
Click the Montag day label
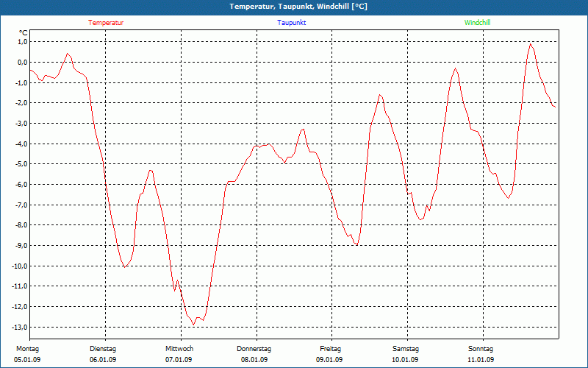point(27,349)
